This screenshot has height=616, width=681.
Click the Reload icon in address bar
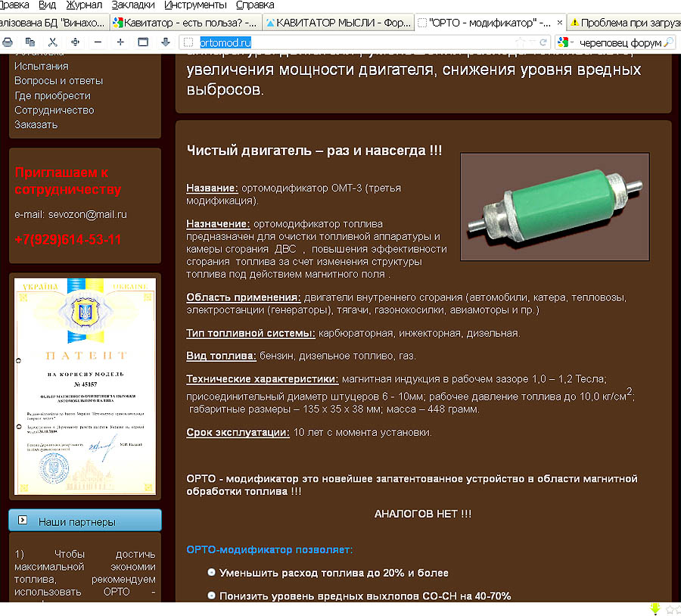click(x=543, y=42)
